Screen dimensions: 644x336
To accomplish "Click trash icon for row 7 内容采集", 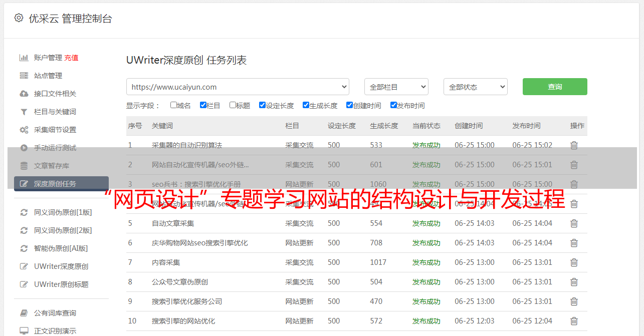I will [x=574, y=262].
